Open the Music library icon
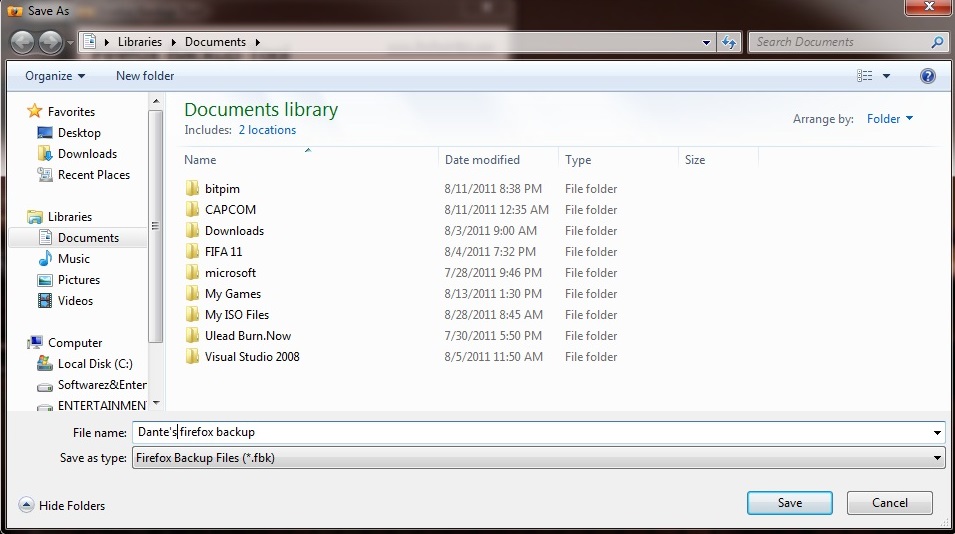The image size is (955, 534). (x=45, y=259)
